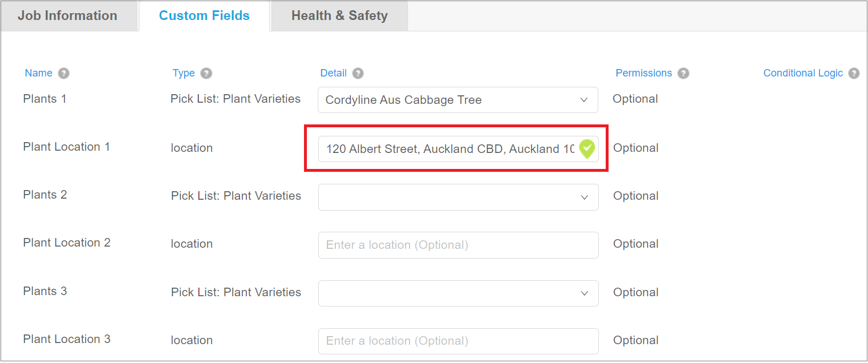Open the help tooltip beside Name
The width and height of the screenshot is (868, 363).
[63, 73]
